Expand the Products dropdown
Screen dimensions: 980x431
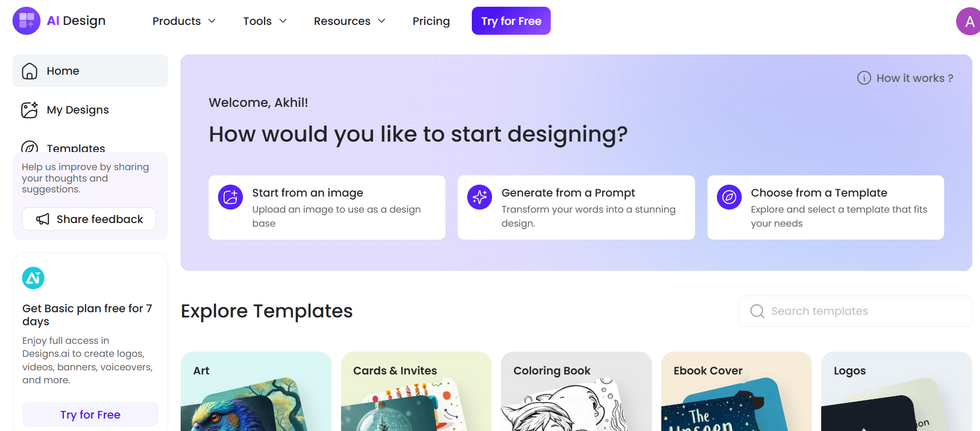pyautogui.click(x=184, y=21)
